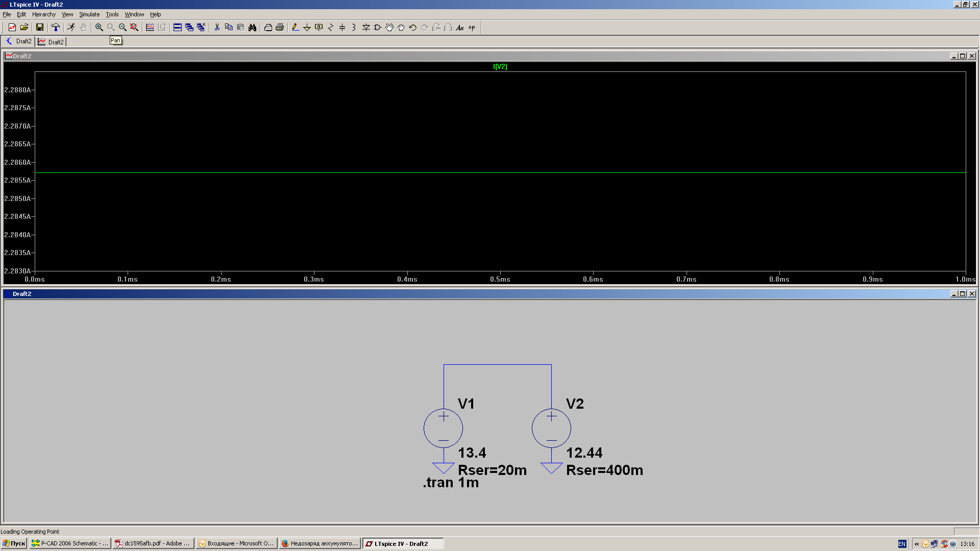
Task: Select the Cut scissors tool
Action: click(217, 28)
